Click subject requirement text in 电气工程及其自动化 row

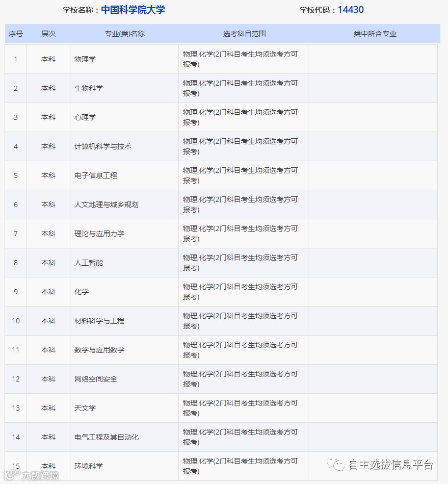241,437
